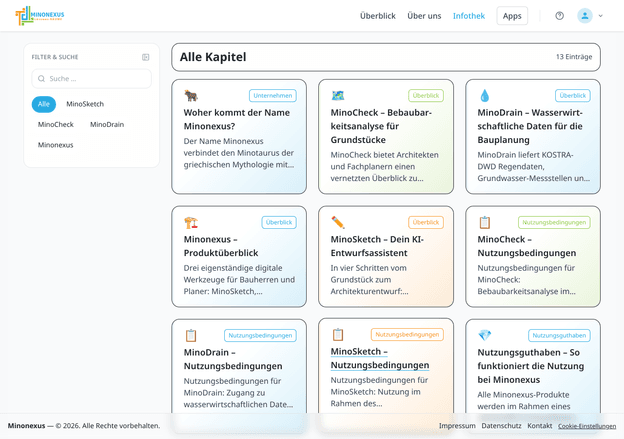Select the Minonexus filter chip
The width and height of the screenshot is (624, 439).
point(56,145)
